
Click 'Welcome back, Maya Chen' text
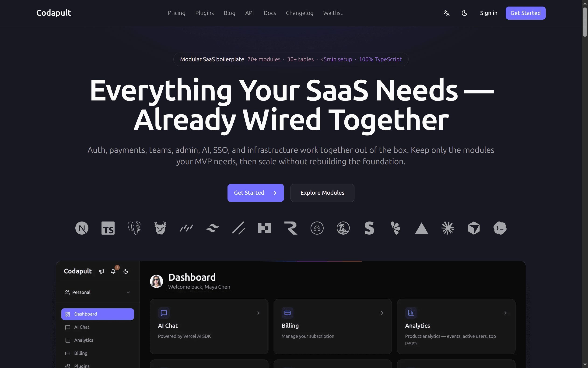pyautogui.click(x=199, y=287)
